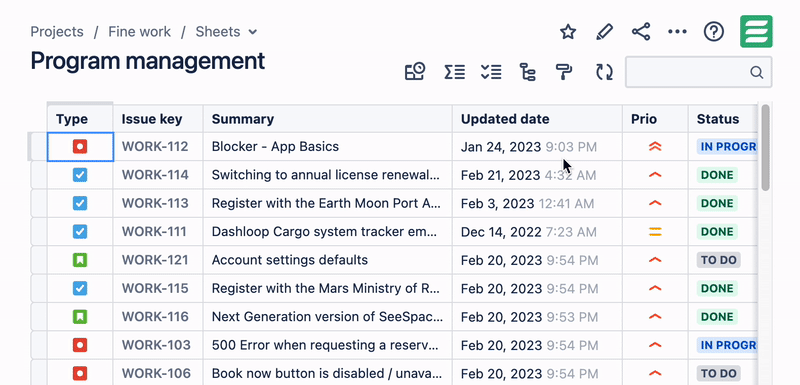Image resolution: width=800 pixels, height=385 pixels.
Task: Select the "Feb 3, 2023 12:41 AM" date cell
Action: pos(537,203)
